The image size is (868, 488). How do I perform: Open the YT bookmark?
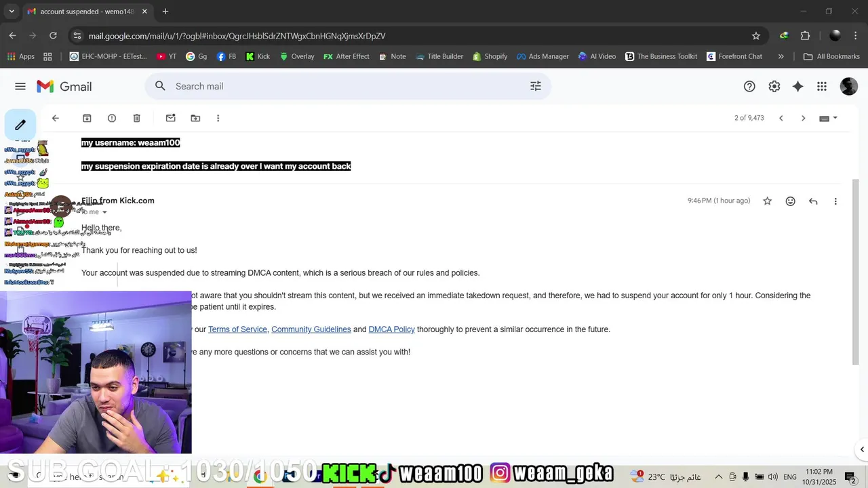(166, 56)
